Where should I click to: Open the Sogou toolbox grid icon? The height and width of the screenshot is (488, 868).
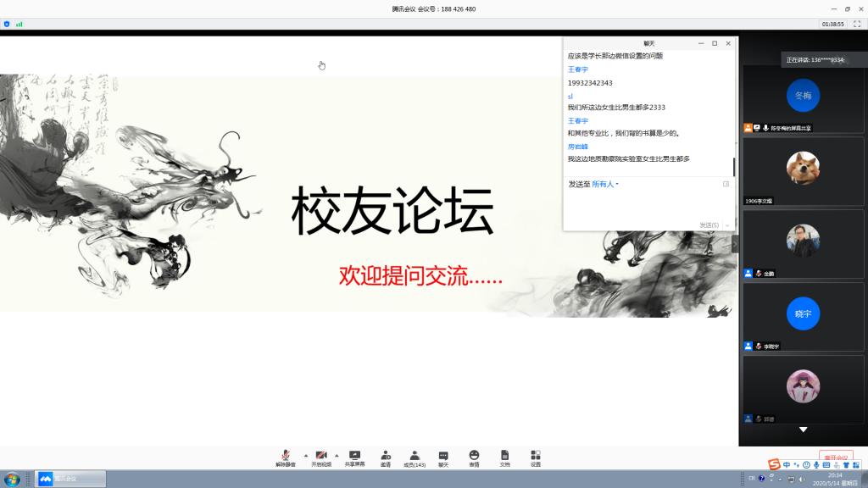[x=856, y=465]
